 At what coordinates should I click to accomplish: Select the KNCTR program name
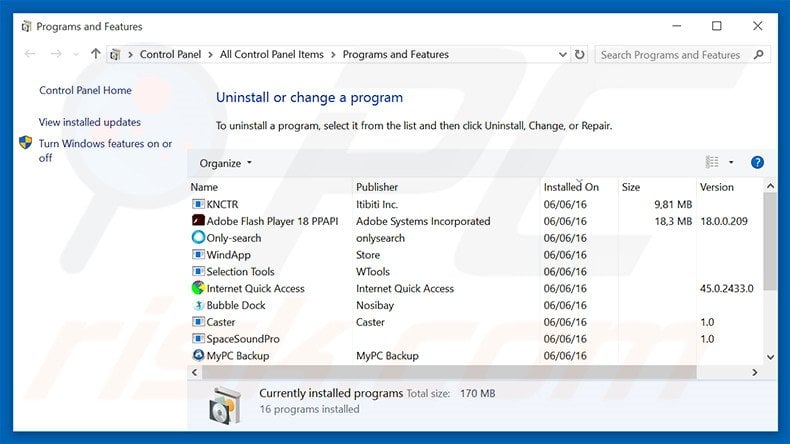coord(222,204)
